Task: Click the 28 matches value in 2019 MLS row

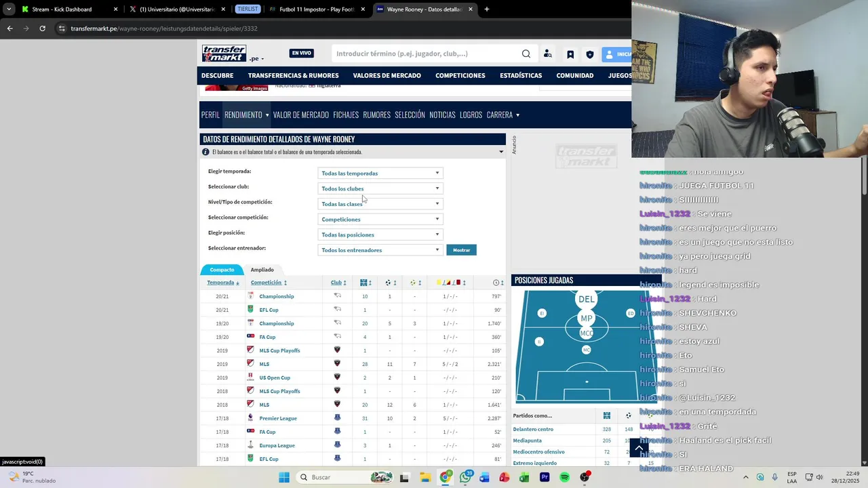Action: pyautogui.click(x=365, y=364)
